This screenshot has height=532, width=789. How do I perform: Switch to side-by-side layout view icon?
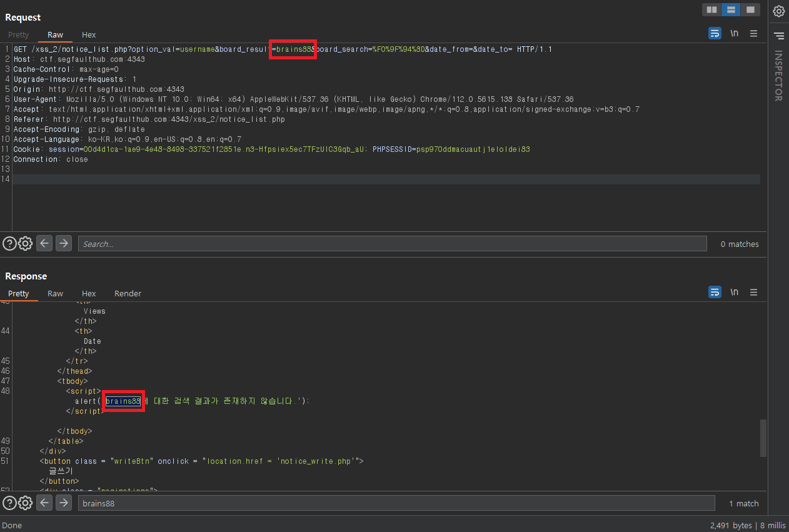[711, 9]
